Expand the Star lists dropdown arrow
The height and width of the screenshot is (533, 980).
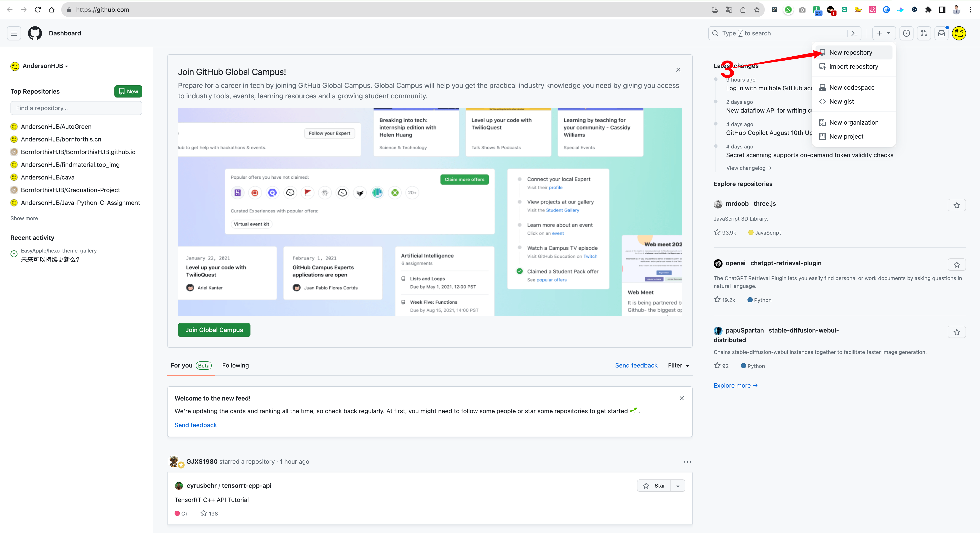click(x=678, y=486)
